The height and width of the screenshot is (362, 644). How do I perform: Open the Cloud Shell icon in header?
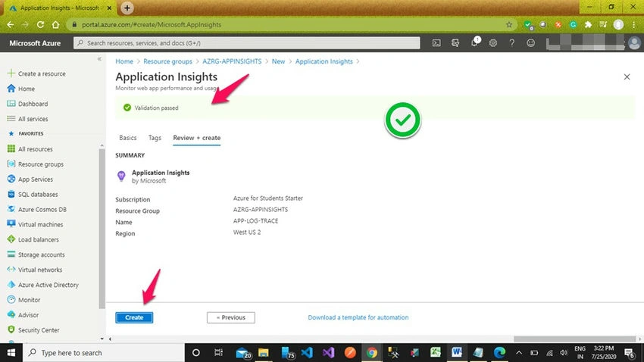coord(436,42)
